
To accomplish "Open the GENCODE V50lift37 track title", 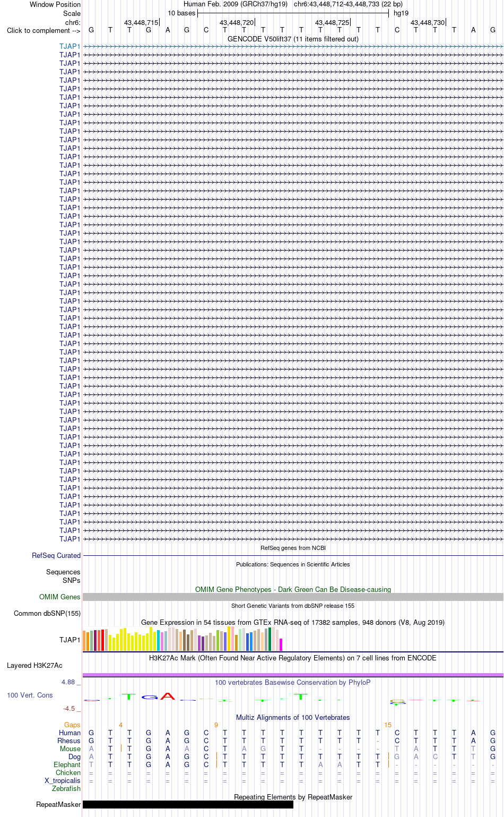I will click(x=293, y=39).
